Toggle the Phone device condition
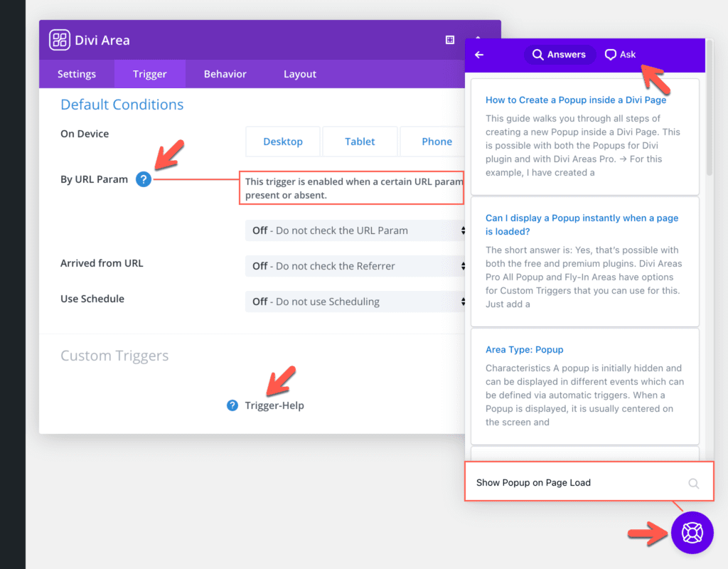 point(433,142)
